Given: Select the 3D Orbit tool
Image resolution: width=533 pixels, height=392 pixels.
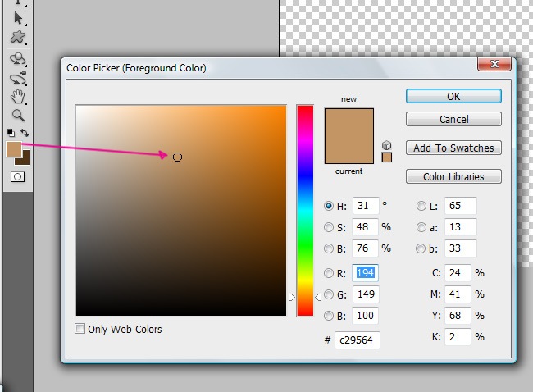Looking at the screenshot, I should [x=18, y=79].
